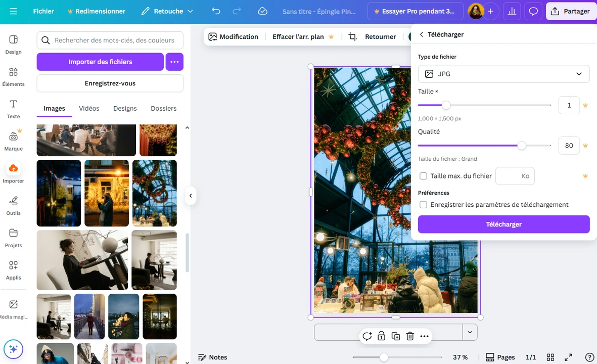Image resolution: width=597 pixels, height=364 pixels.
Task: Check Enregistrer les paramètres de téléchargement
Action: click(423, 205)
